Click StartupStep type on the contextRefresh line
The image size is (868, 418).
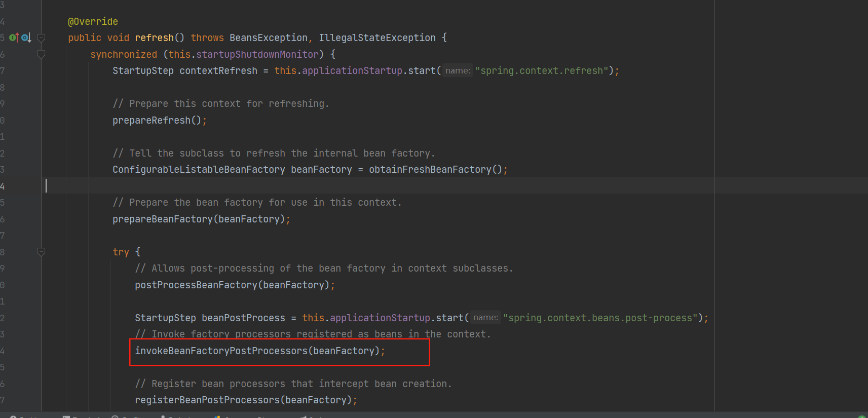tap(143, 70)
